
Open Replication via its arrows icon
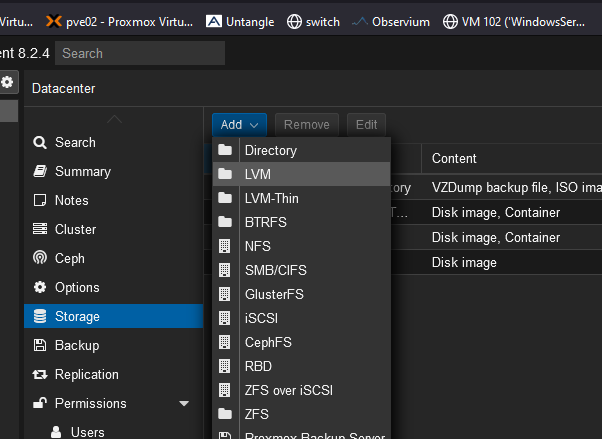point(40,374)
